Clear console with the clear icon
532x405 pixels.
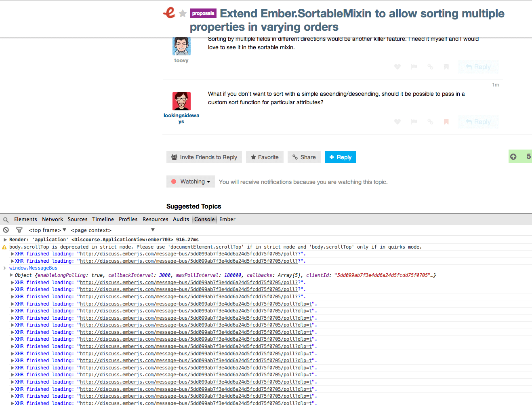[x=6, y=230]
